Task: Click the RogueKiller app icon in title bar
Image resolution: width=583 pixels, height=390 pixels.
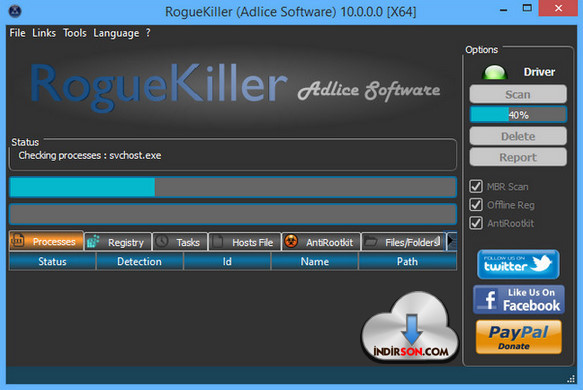Action: point(15,11)
